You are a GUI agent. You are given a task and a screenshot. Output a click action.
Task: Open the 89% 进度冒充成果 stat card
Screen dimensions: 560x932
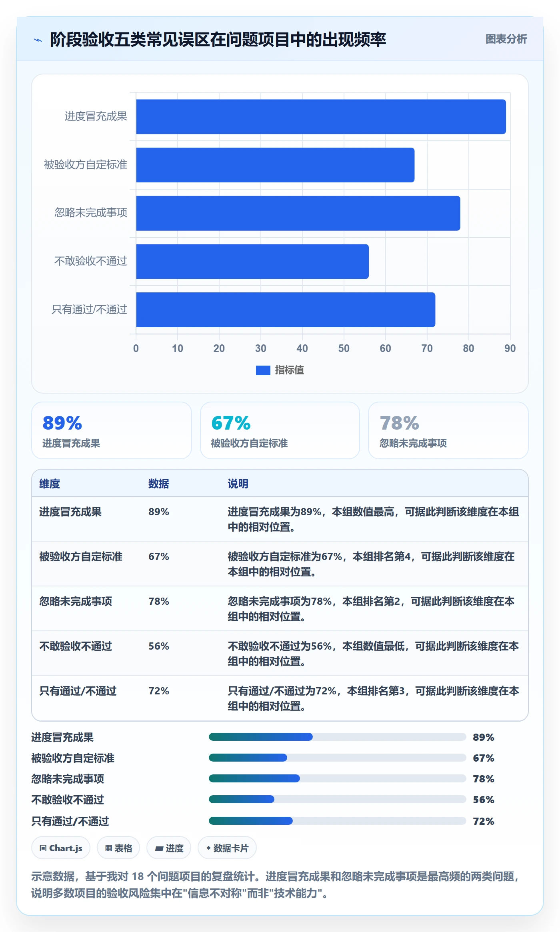pyautogui.click(x=112, y=430)
